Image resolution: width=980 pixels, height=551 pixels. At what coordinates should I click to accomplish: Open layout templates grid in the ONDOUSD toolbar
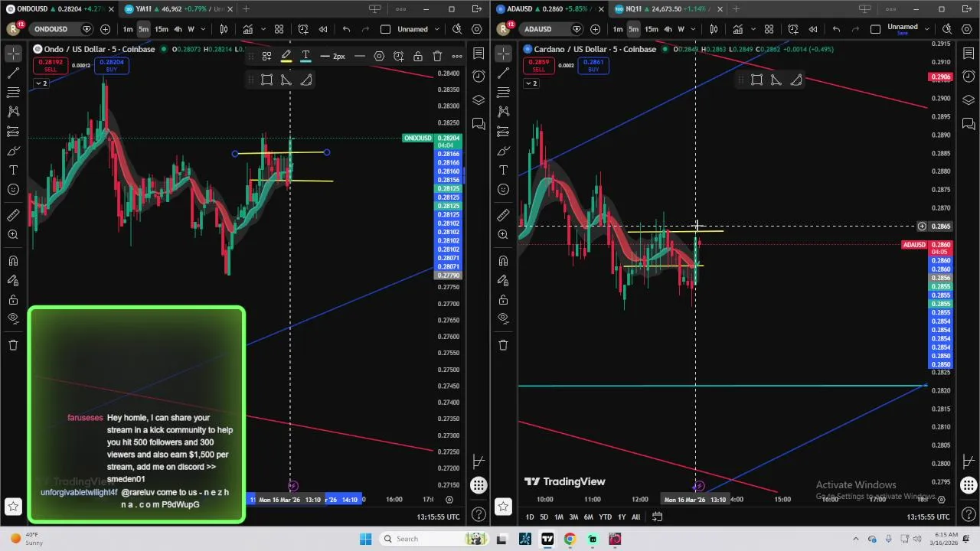coord(279,29)
